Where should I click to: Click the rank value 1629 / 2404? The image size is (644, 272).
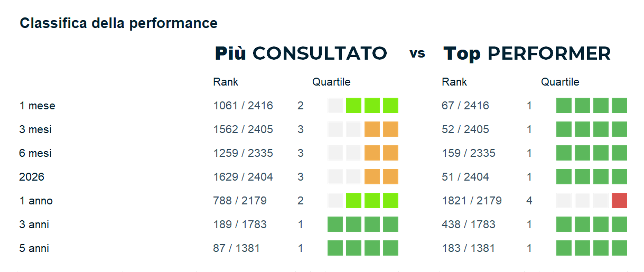click(243, 177)
